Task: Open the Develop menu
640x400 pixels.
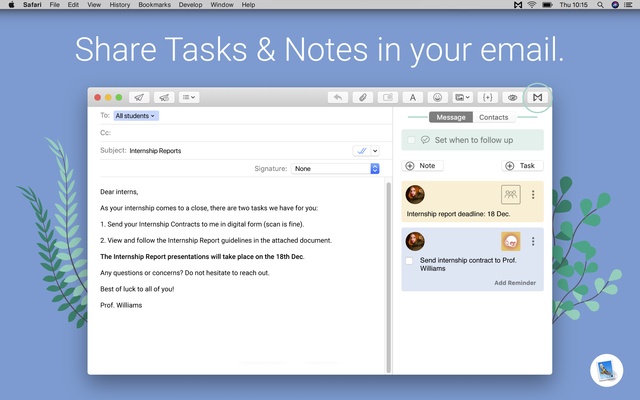Action: (x=190, y=5)
